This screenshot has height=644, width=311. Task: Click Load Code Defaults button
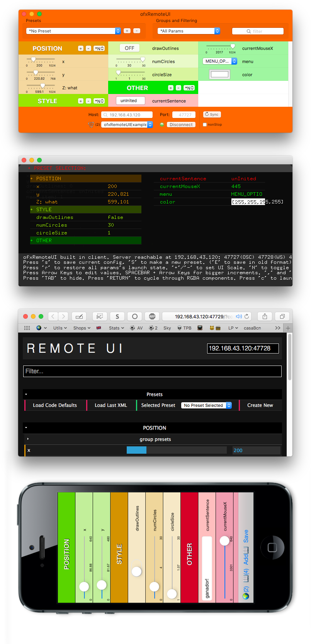[x=55, y=405]
